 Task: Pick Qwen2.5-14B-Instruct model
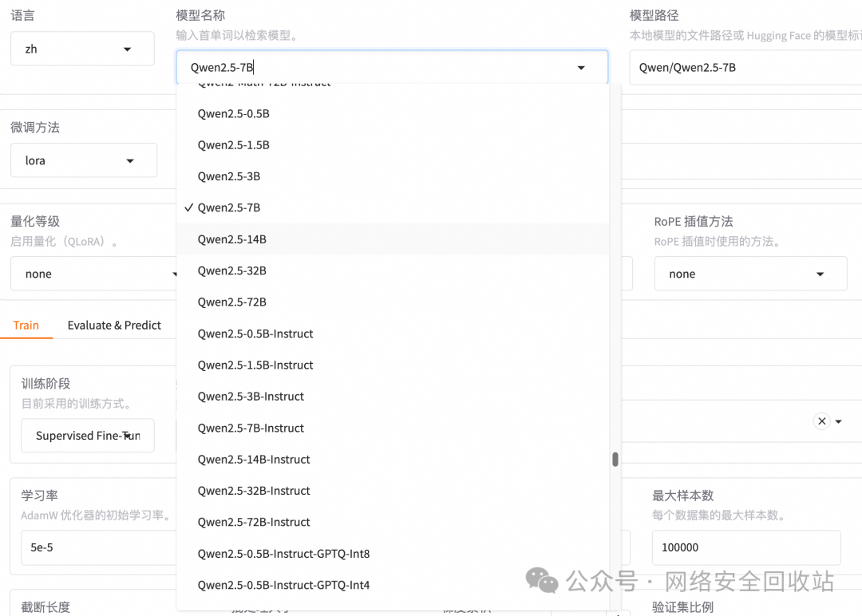393,460
